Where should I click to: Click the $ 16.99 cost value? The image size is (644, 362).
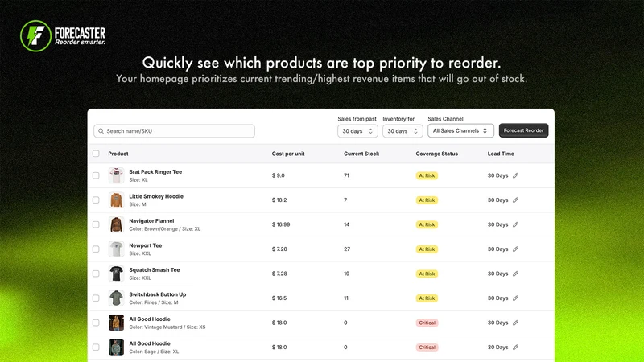281,224
